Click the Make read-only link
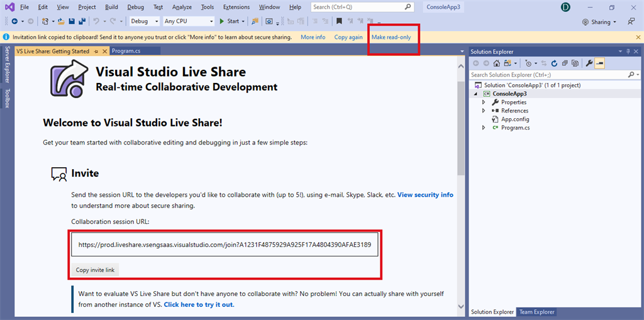644x320 pixels. click(x=391, y=37)
